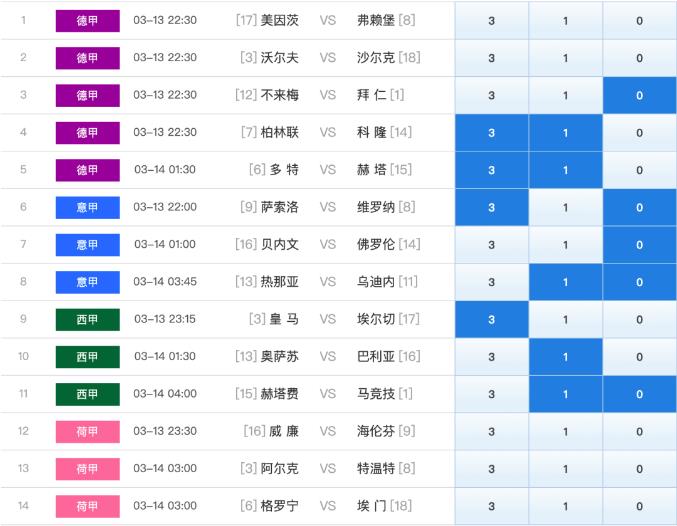Select option 0 for 沃尔夫 vs 沙尔克

[x=639, y=58]
